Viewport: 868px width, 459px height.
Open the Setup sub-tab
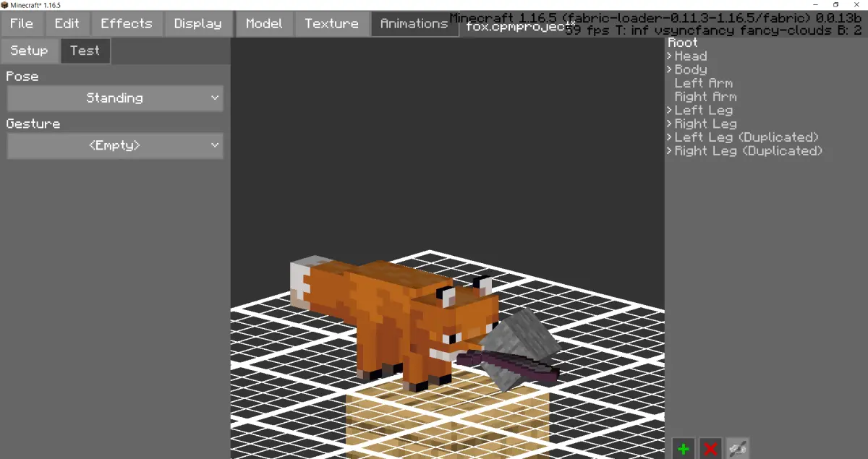[x=29, y=51]
